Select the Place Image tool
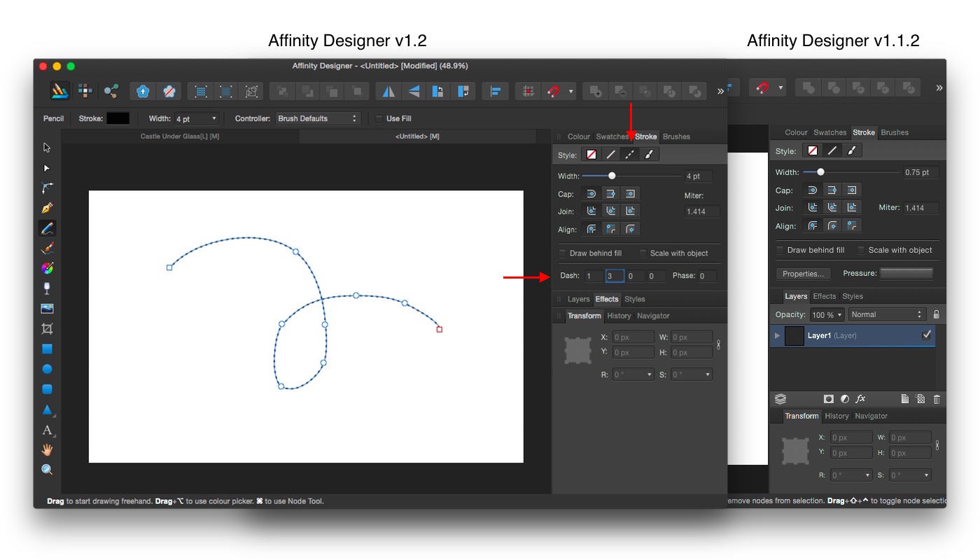The image size is (980, 560). (x=47, y=309)
